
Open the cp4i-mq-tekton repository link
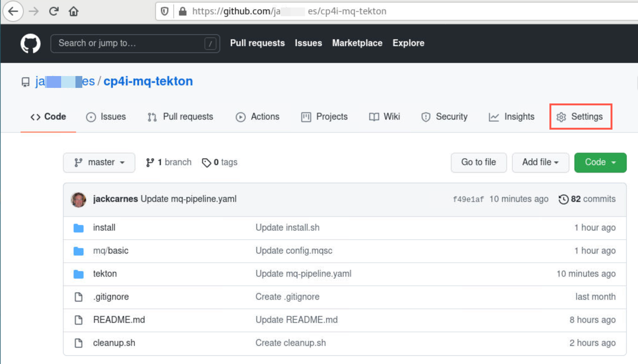point(148,81)
